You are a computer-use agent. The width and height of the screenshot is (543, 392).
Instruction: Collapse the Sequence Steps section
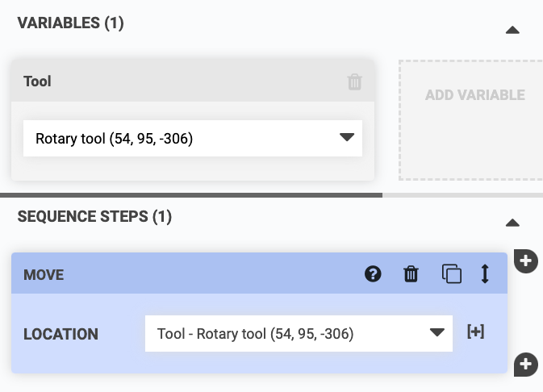pyautogui.click(x=512, y=223)
